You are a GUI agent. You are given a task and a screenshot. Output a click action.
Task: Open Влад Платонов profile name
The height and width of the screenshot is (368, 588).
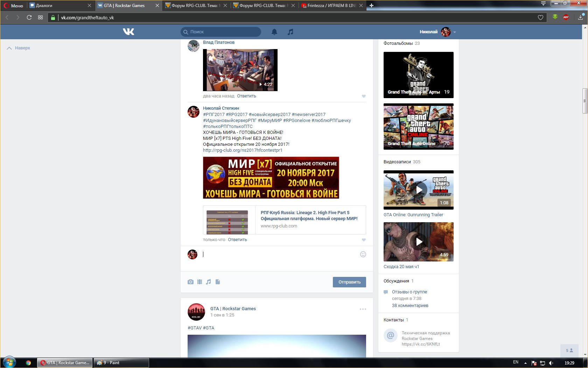[219, 42]
